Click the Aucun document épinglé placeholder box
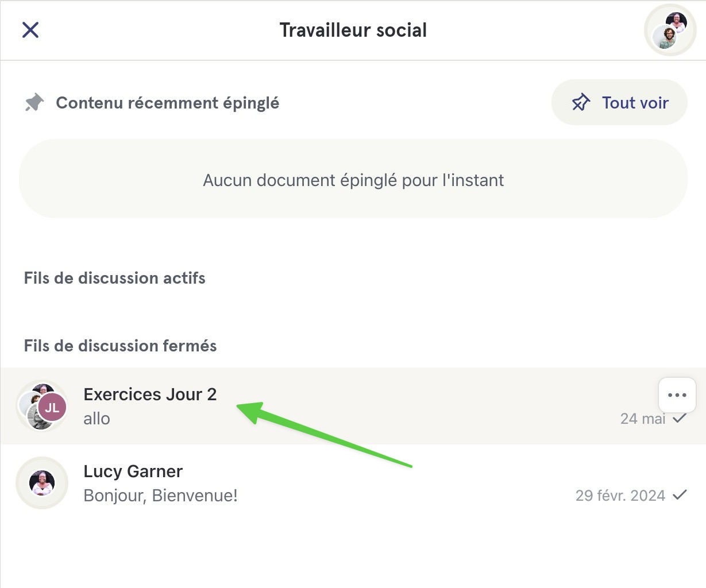Viewport: 706px width, 588px height. pos(353,179)
